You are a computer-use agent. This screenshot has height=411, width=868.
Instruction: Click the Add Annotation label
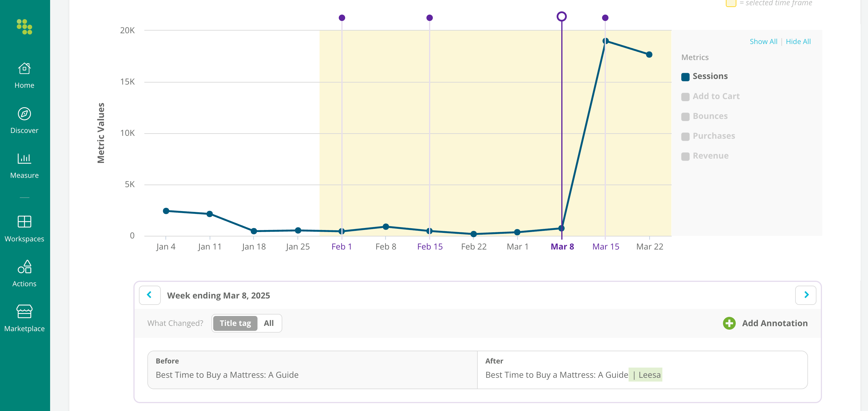coord(775,323)
